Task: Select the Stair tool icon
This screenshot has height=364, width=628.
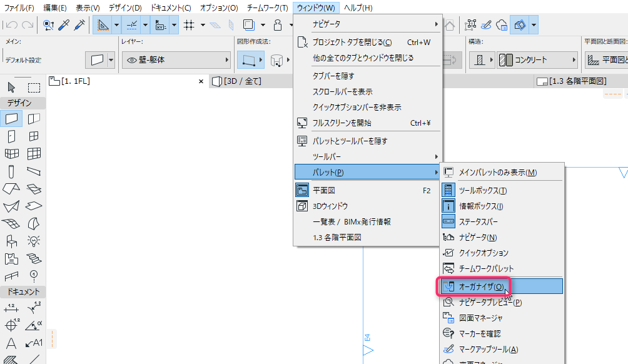Action: click(x=34, y=258)
